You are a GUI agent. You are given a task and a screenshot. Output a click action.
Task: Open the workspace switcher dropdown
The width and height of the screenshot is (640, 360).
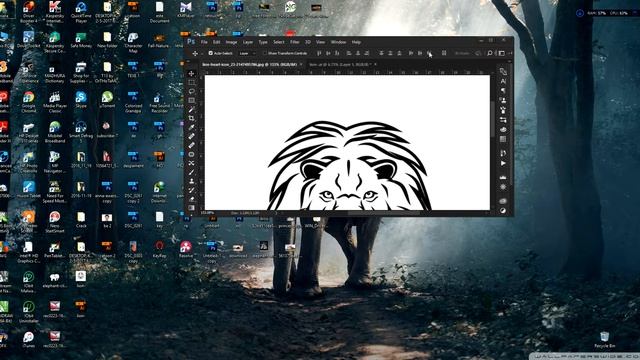(502, 53)
